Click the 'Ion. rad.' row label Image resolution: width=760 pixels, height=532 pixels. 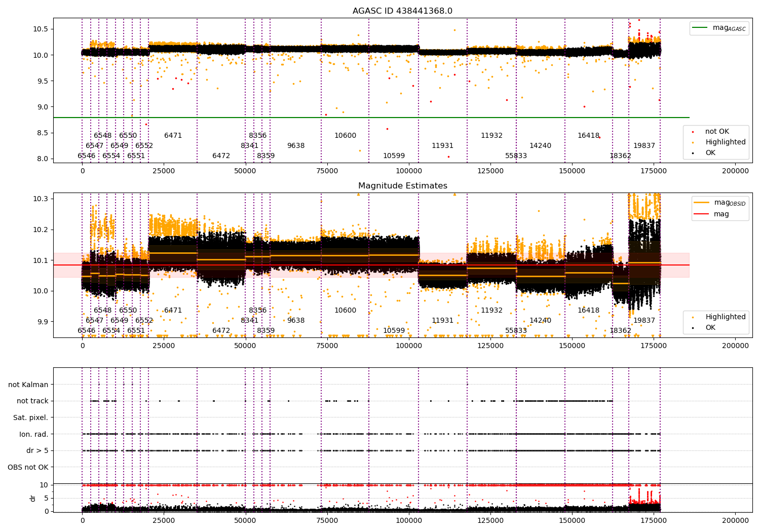pos(34,434)
